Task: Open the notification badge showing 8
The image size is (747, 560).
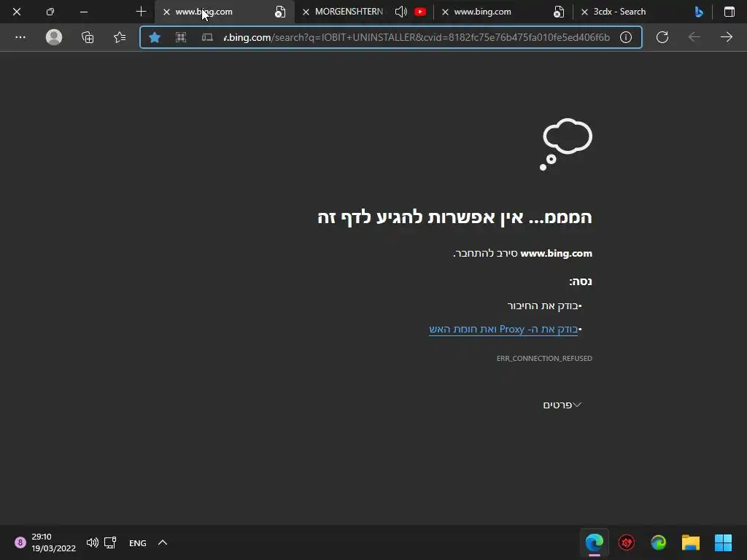Action: coord(20,542)
